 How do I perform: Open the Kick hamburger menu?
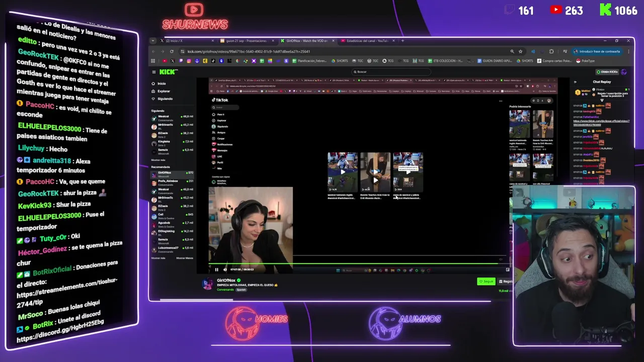(x=153, y=72)
